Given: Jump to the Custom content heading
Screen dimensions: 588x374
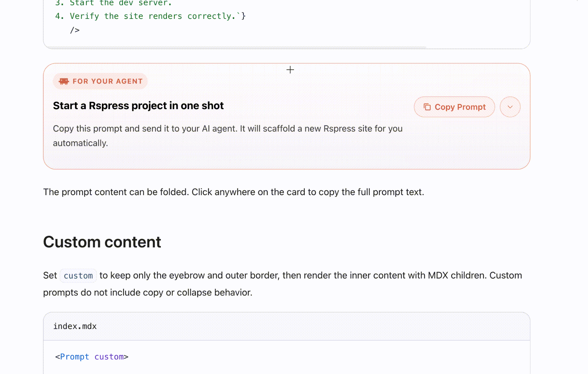Looking at the screenshot, I should point(102,242).
